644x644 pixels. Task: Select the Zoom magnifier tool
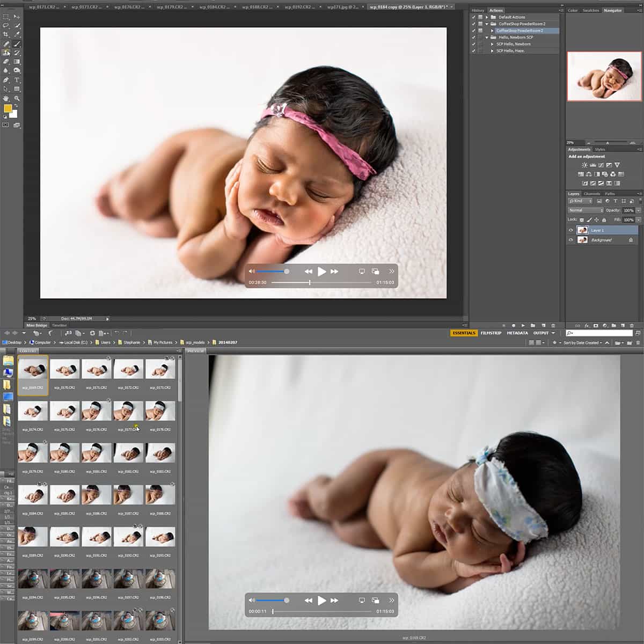tap(17, 98)
